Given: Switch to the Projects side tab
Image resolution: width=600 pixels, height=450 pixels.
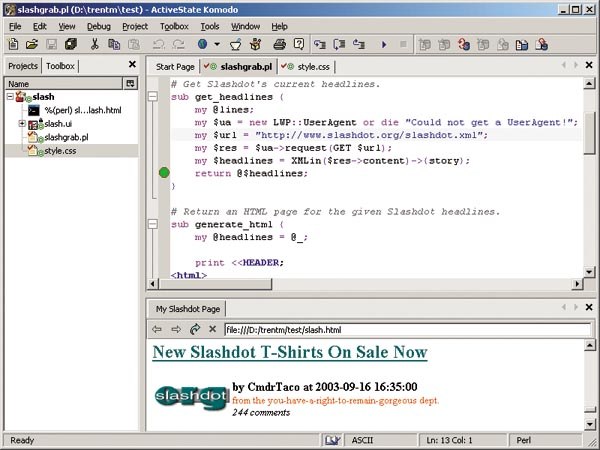Looking at the screenshot, I should [23, 66].
